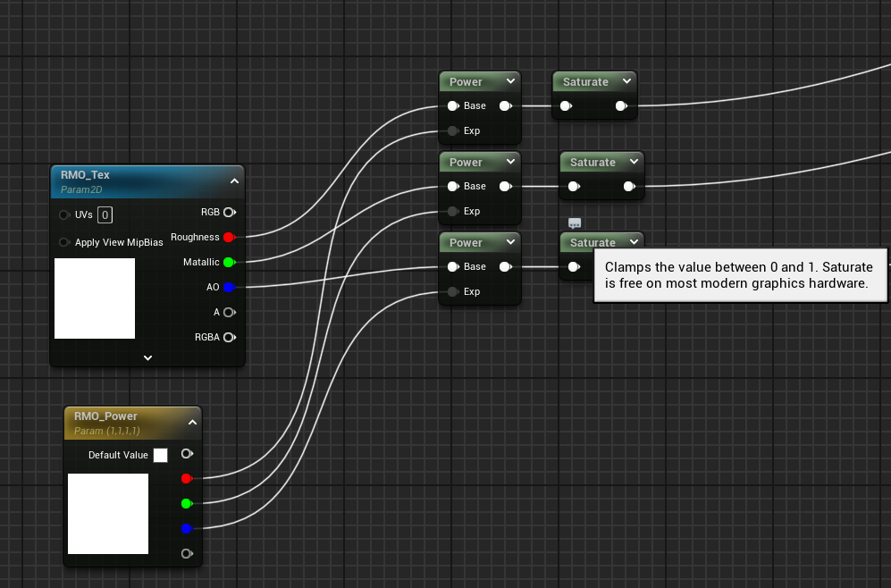This screenshot has width=891, height=588.
Task: Click Exp input pin of Roughness-fed Power node
Action: click(453, 130)
